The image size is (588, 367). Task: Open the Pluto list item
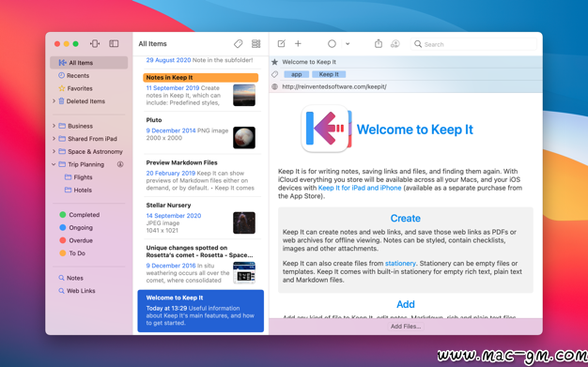[201, 132]
